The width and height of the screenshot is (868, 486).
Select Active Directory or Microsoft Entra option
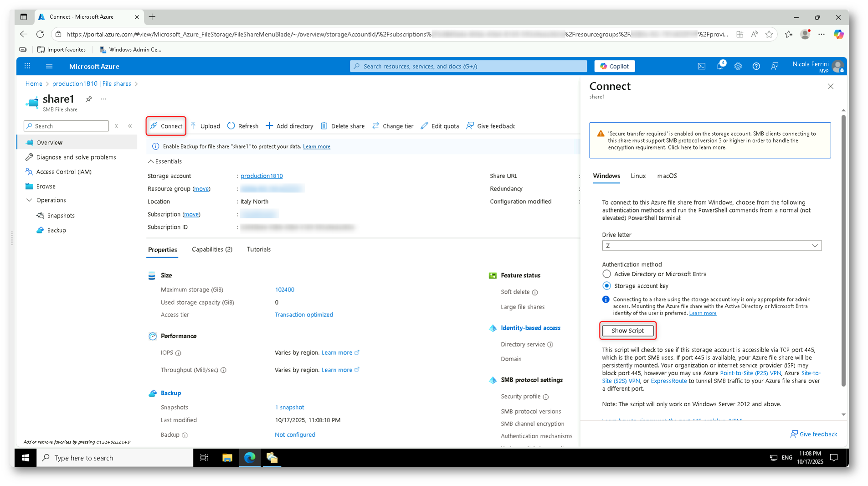(606, 274)
